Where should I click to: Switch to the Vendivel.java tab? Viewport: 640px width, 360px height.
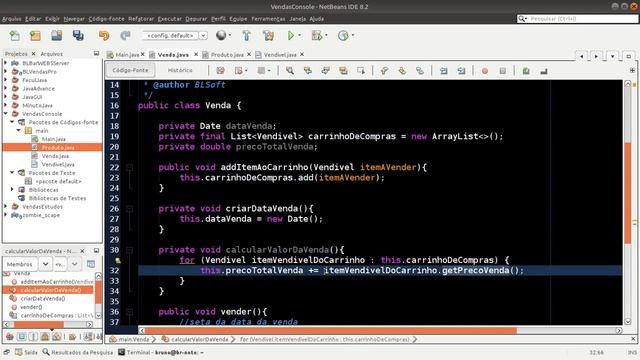pos(280,55)
